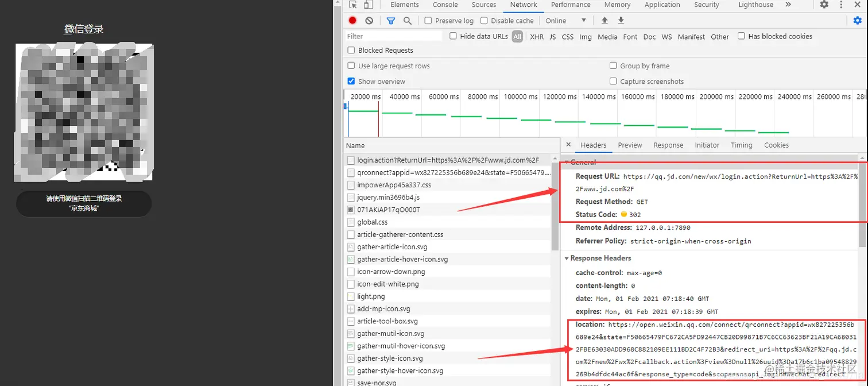Viewport: 868px width, 386px height.
Task: Switch to Response tab of request
Action: pos(668,145)
